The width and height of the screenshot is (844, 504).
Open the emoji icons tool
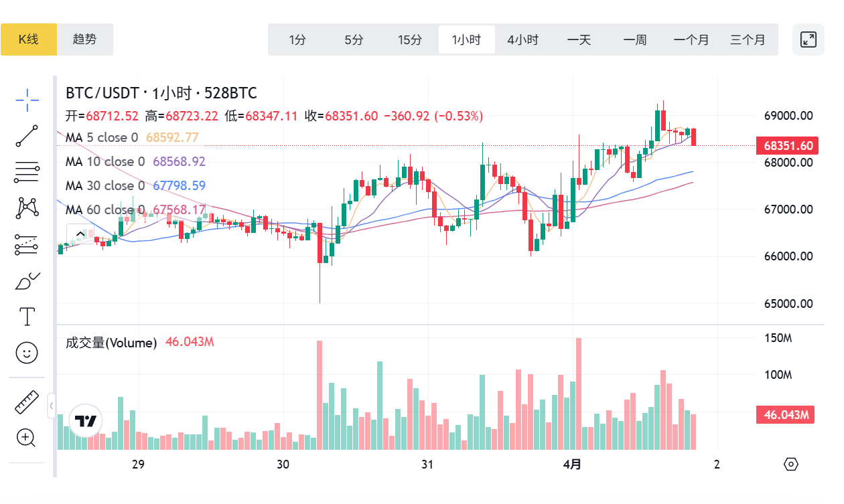[x=27, y=353]
